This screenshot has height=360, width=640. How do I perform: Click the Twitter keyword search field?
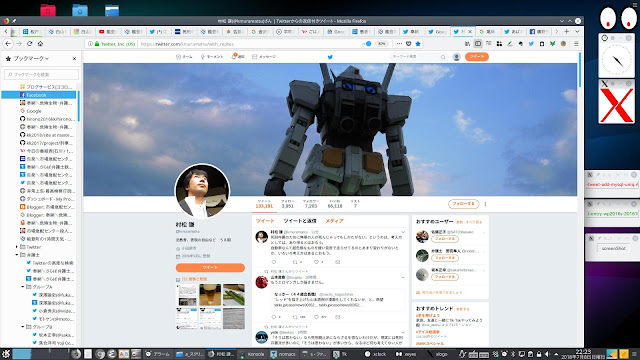click(418, 57)
